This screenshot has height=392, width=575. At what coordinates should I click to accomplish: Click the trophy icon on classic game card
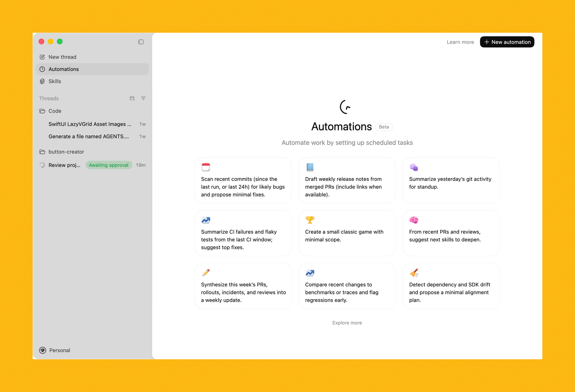[x=310, y=220]
